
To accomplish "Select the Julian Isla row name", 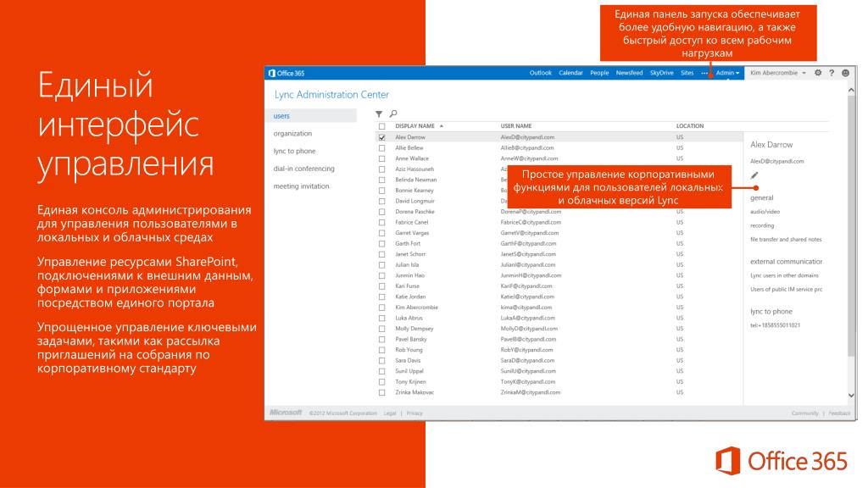I will coord(406,265).
